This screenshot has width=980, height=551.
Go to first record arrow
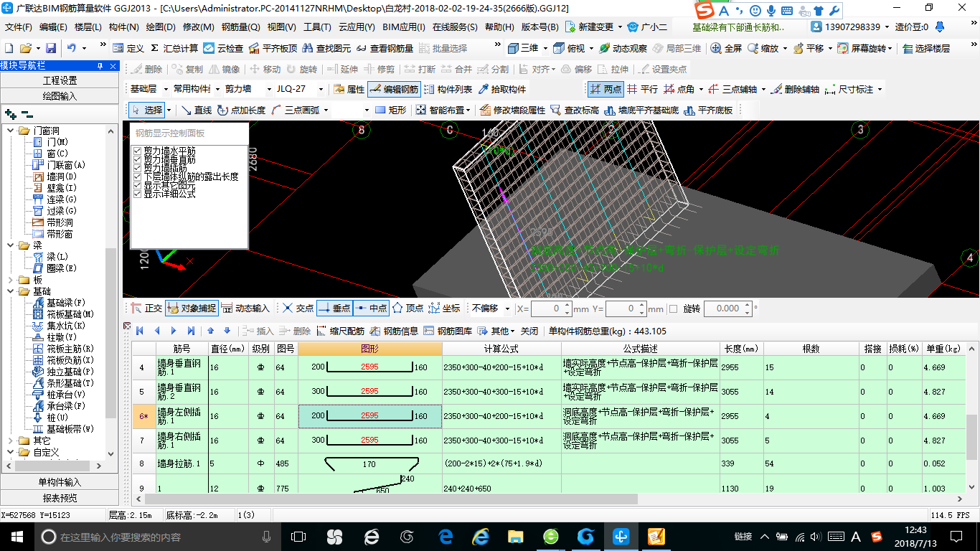139,331
